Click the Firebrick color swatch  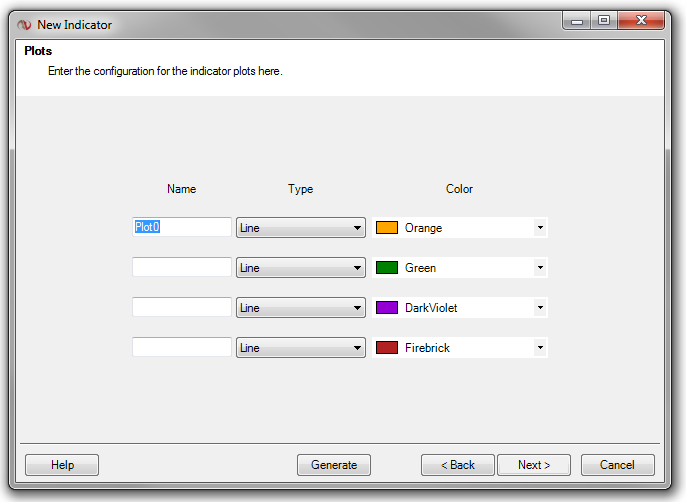click(x=387, y=348)
